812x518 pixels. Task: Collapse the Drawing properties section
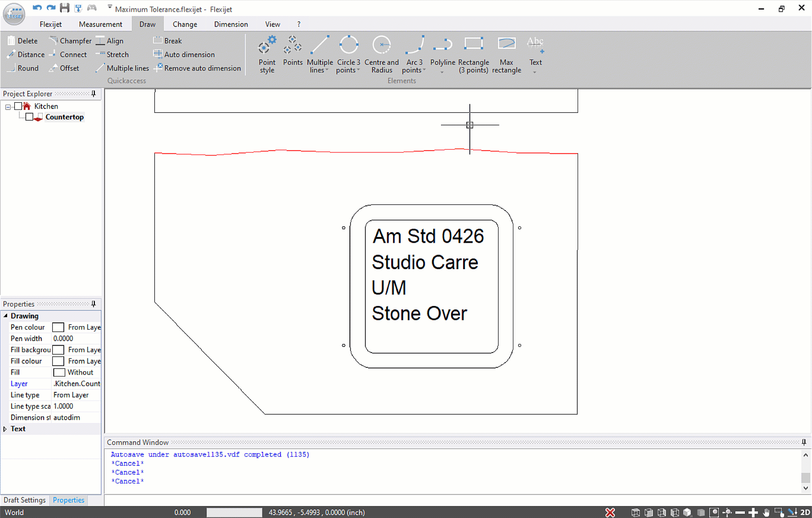[x=5, y=316]
